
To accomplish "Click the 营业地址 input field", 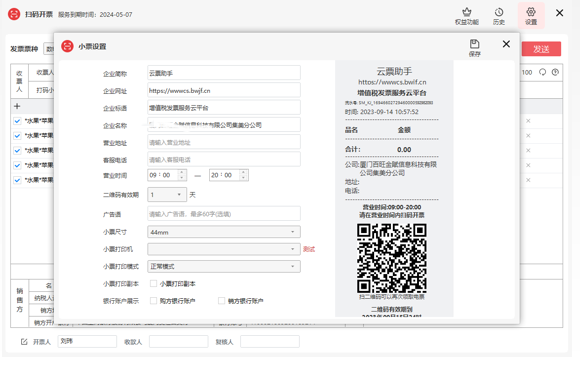I will 224,142.
